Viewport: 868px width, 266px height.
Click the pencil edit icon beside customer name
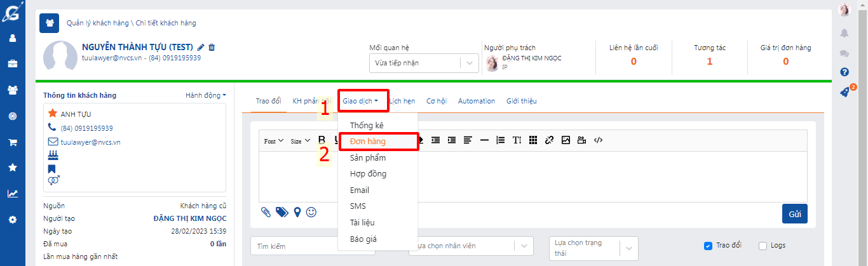click(201, 48)
